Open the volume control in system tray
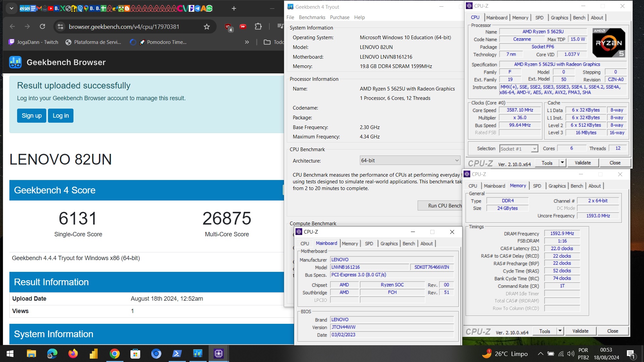The image size is (644, 362). tap(571, 354)
